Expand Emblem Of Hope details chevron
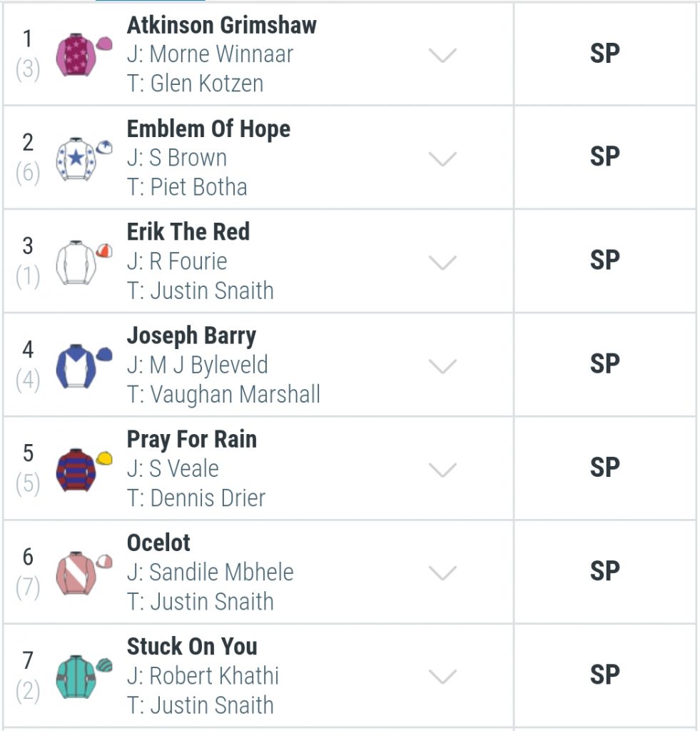Viewport: 700px width, 731px height. coord(442,159)
